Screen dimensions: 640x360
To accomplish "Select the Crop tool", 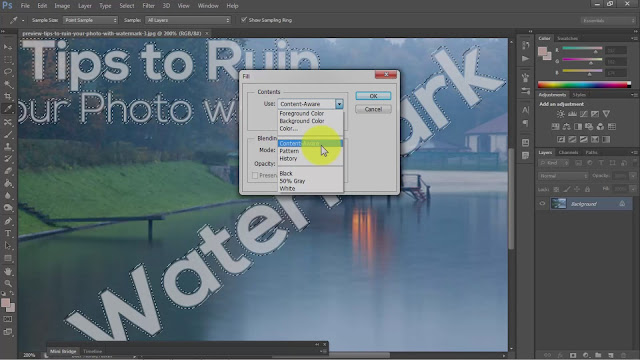I will pos(8,97).
